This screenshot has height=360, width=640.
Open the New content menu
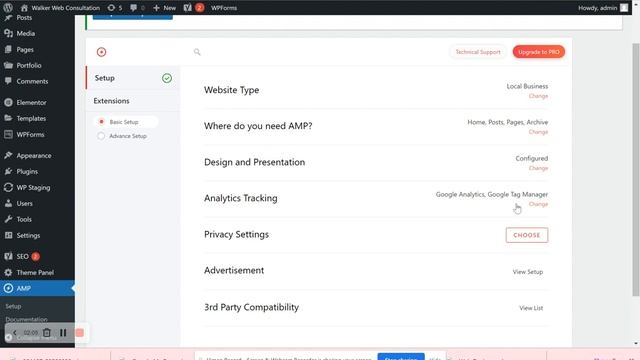coord(164,8)
